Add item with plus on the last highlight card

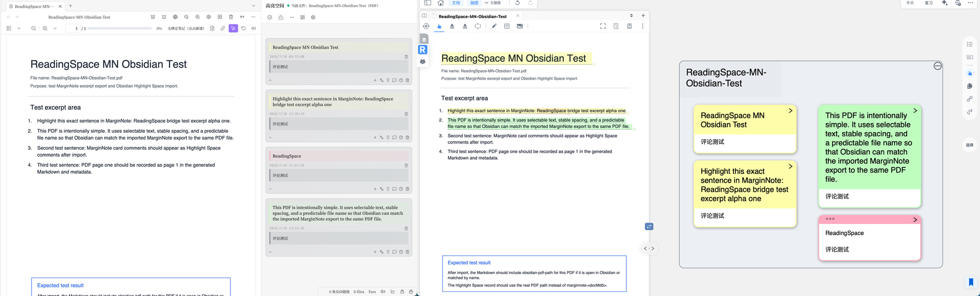(x=375, y=252)
